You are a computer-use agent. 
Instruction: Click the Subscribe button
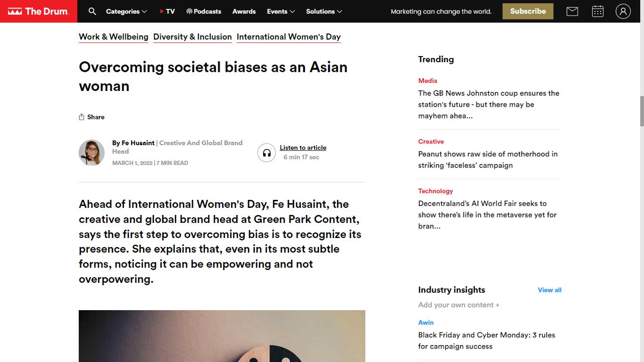click(x=528, y=11)
